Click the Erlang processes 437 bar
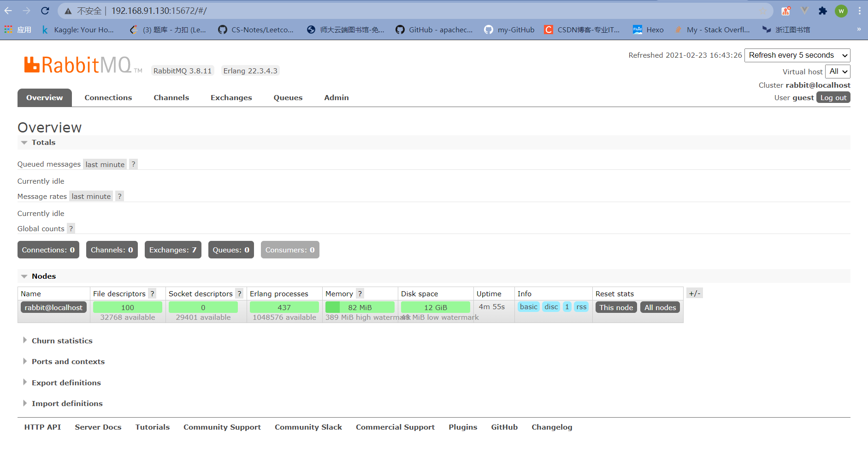868x449 pixels. pos(284,307)
